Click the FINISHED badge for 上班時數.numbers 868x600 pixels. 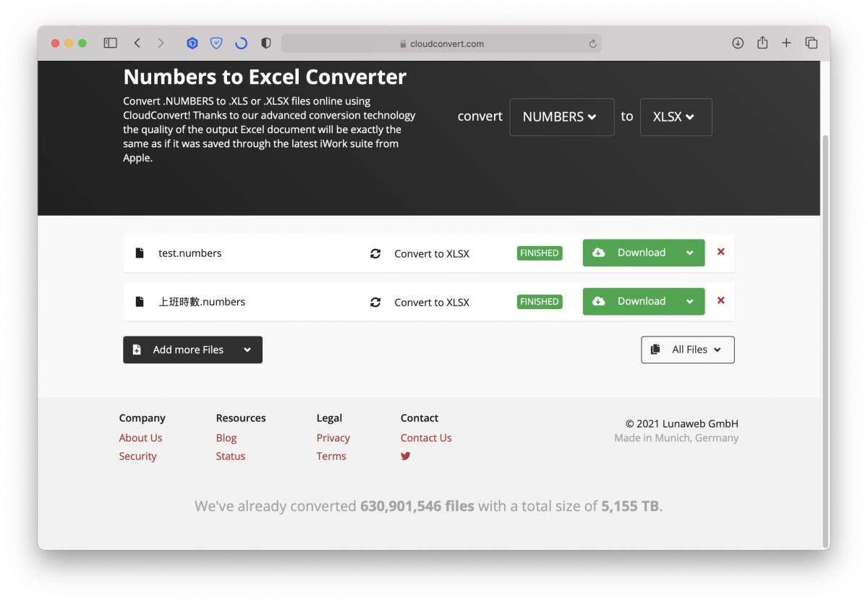pyautogui.click(x=540, y=302)
